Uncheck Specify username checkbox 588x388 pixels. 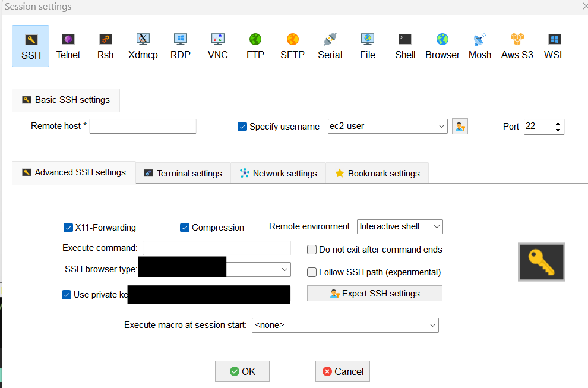(x=242, y=127)
